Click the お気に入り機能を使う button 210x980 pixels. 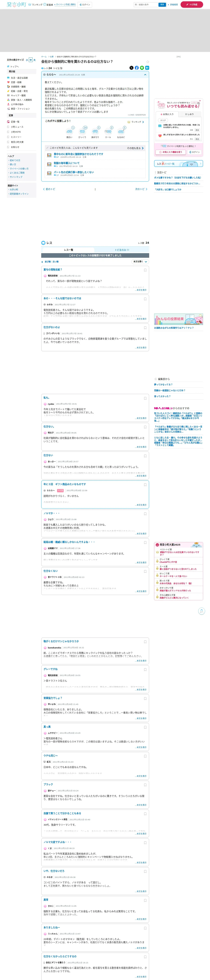tap(170, 152)
